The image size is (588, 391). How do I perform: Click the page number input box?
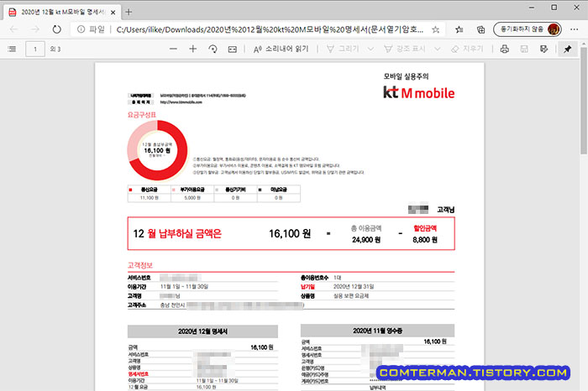point(35,49)
